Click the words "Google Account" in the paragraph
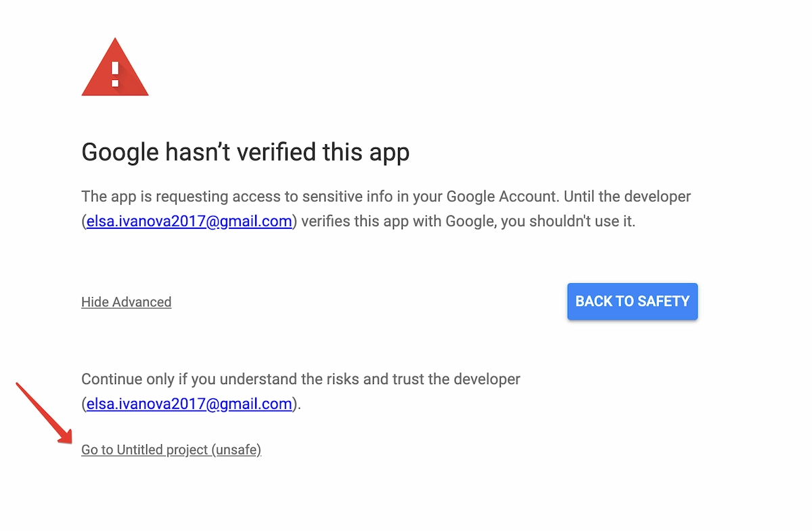 (502, 196)
